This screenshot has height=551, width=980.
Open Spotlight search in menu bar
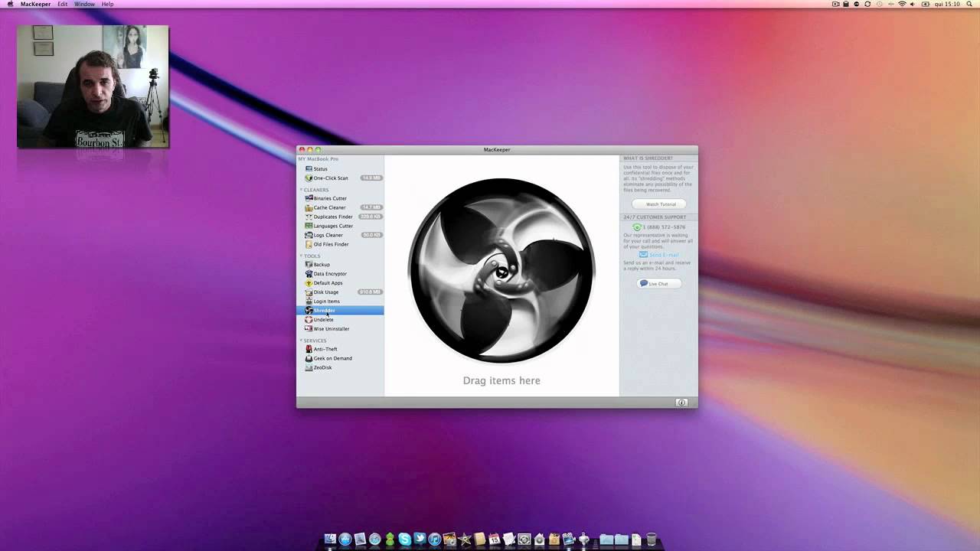point(970,4)
